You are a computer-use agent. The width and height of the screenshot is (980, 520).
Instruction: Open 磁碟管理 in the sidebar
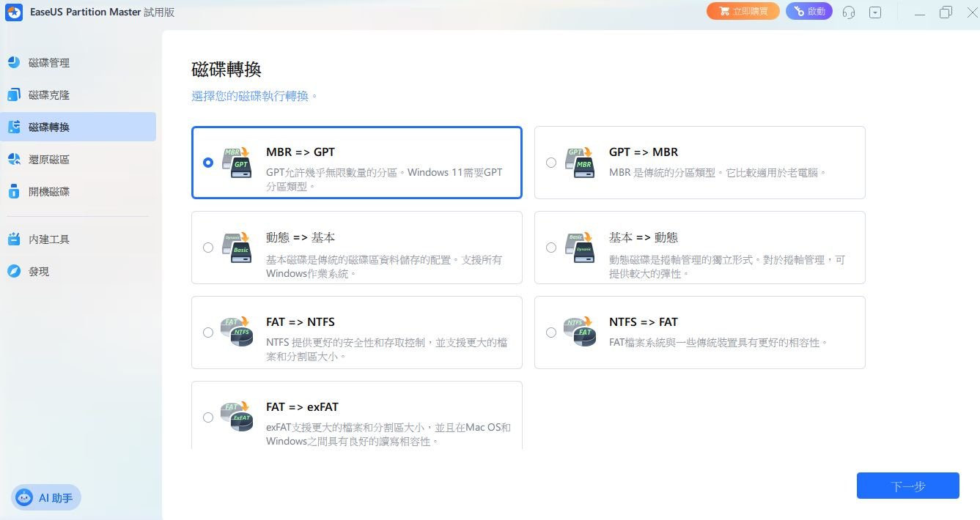[x=48, y=63]
